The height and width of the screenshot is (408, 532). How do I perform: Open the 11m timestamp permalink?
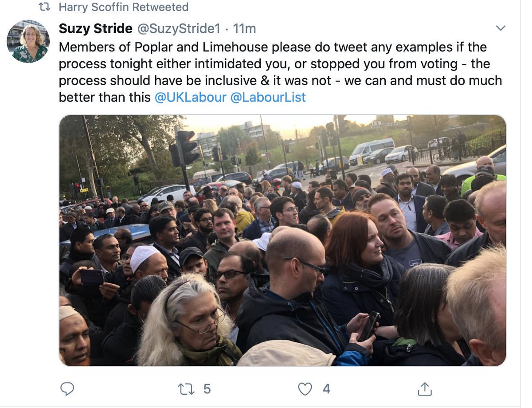click(244, 29)
